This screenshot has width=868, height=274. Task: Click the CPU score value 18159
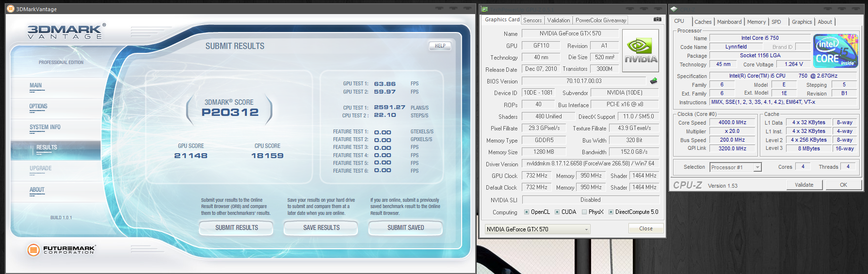267,156
